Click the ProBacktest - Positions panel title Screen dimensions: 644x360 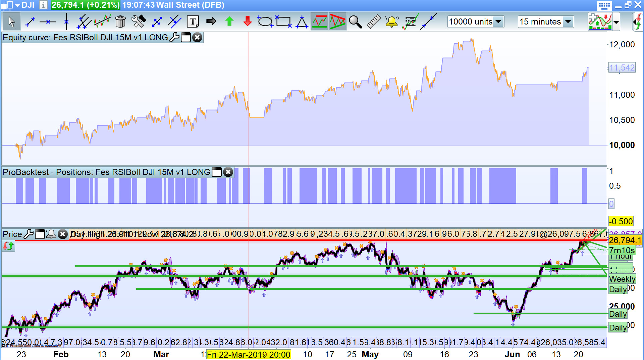[x=106, y=172]
